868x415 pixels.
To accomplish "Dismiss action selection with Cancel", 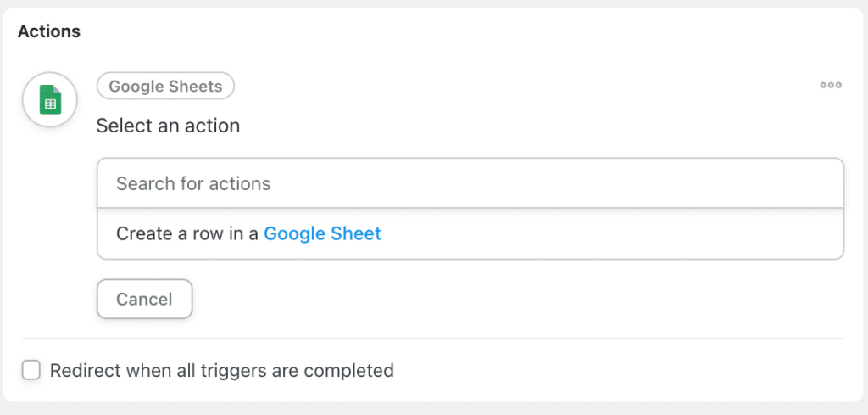I will (x=144, y=299).
